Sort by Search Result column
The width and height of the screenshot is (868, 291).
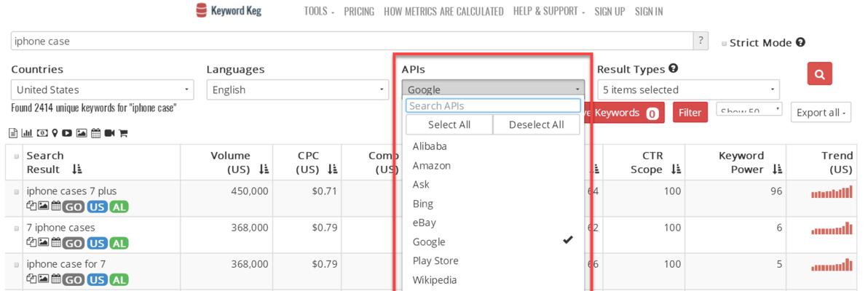pos(77,170)
